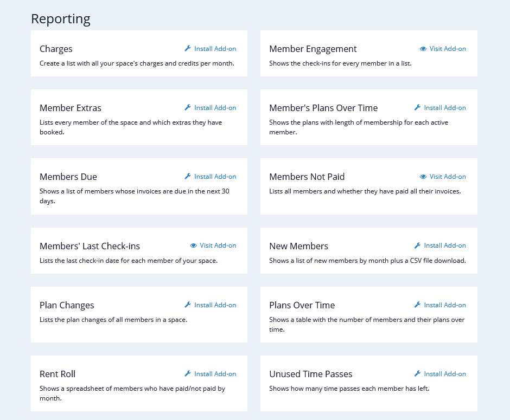The height and width of the screenshot is (420, 510).
Task: Select the Unused Time Passes card
Action: [368, 383]
